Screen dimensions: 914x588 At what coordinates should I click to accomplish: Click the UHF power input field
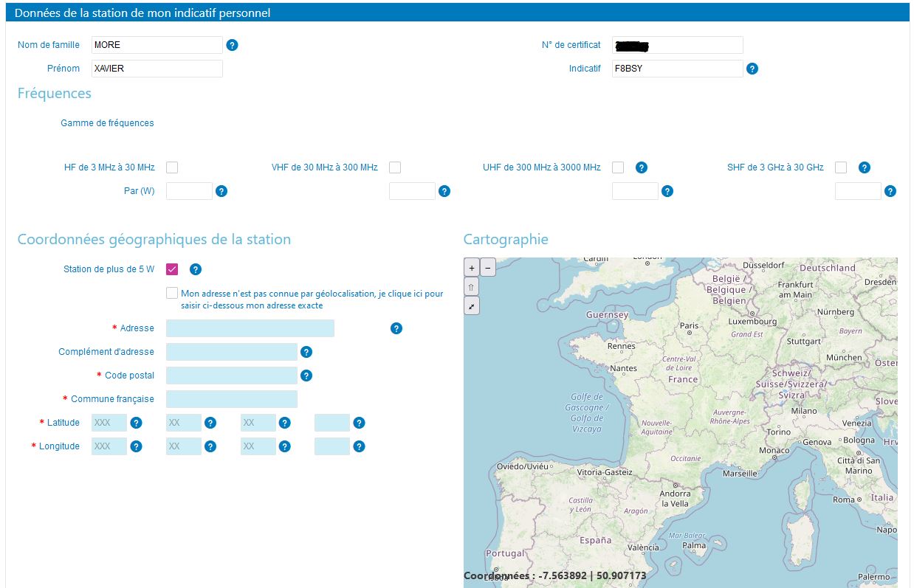click(x=635, y=191)
